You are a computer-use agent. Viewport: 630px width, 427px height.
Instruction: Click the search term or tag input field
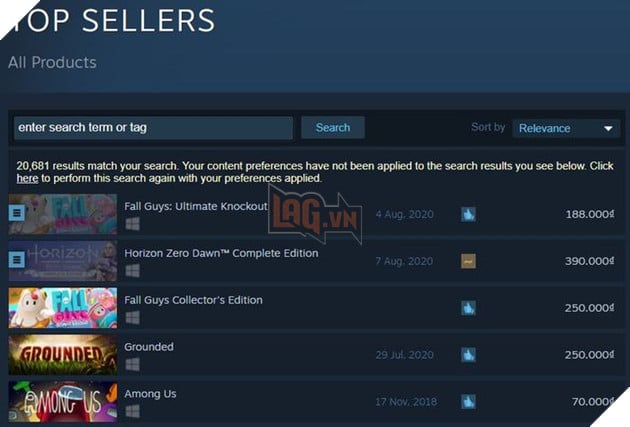tap(153, 128)
